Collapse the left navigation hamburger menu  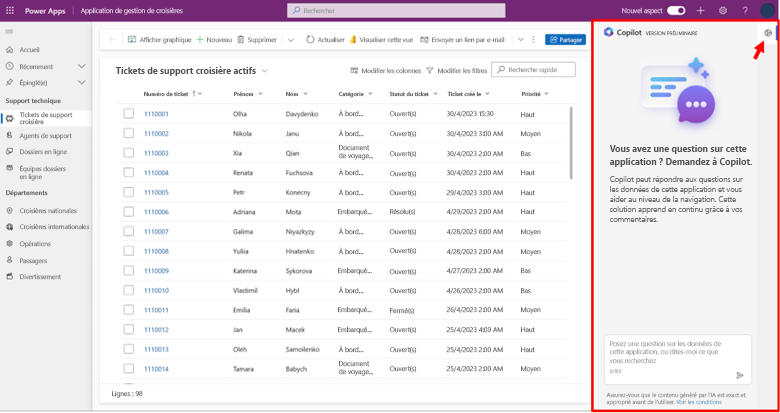coord(10,32)
